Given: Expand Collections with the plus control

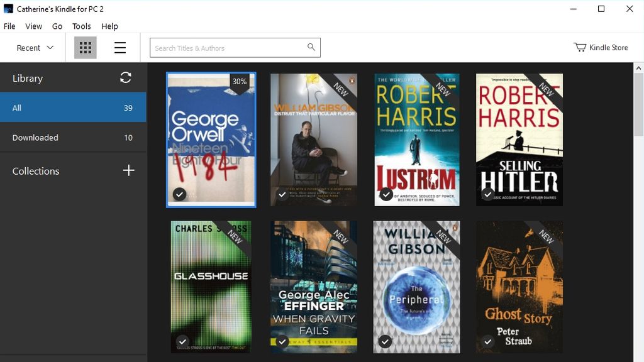Looking at the screenshot, I should [128, 170].
